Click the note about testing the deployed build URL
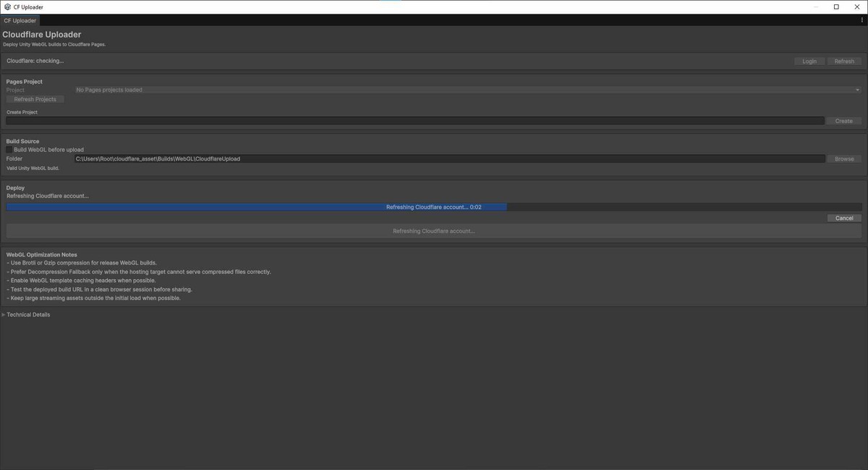This screenshot has height=470, width=868. [99, 290]
